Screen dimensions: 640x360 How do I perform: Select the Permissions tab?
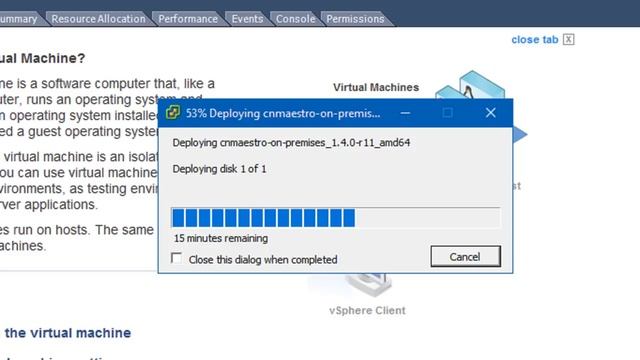pos(355,19)
